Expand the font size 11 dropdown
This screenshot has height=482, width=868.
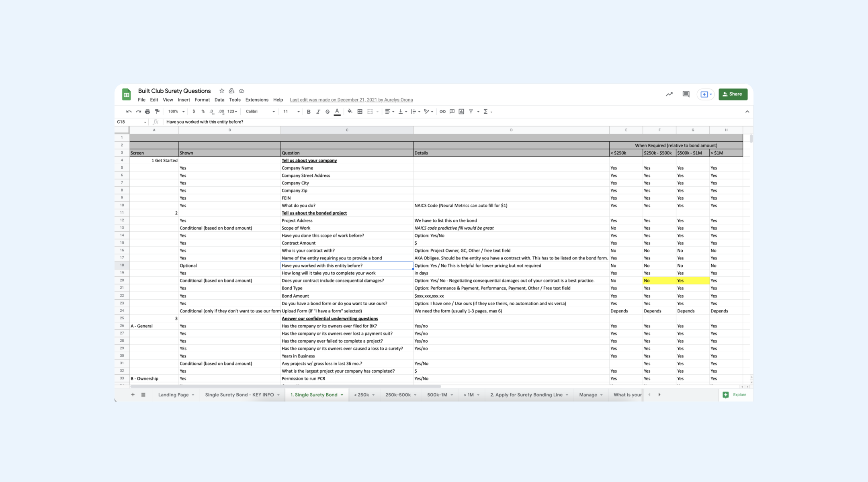292,112
